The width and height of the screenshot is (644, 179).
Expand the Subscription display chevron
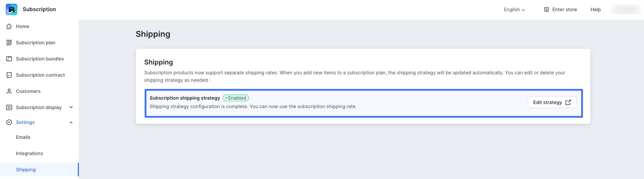[71, 107]
